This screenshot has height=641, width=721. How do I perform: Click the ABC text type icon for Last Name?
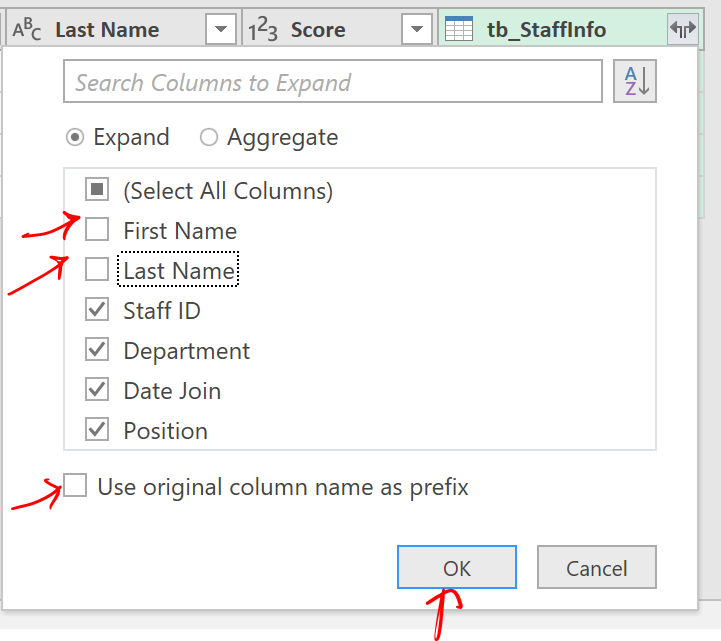[x=27, y=30]
